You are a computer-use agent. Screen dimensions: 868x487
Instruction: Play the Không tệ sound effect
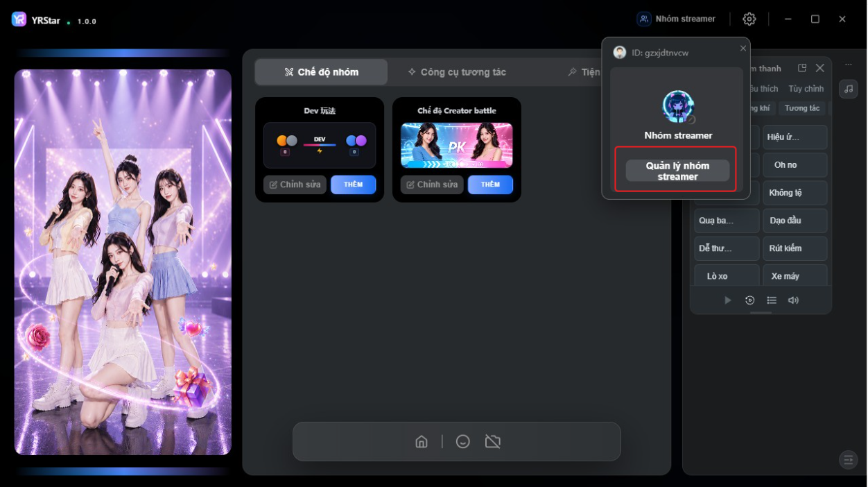coord(795,193)
